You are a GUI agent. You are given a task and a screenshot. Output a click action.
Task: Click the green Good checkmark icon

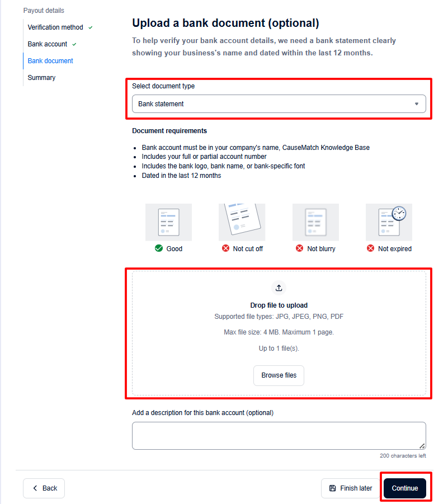point(159,248)
